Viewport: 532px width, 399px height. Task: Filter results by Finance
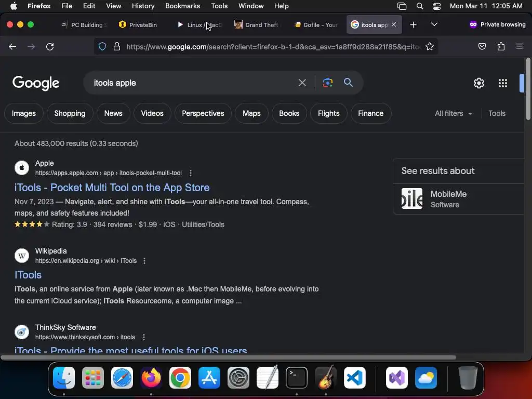pyautogui.click(x=371, y=114)
